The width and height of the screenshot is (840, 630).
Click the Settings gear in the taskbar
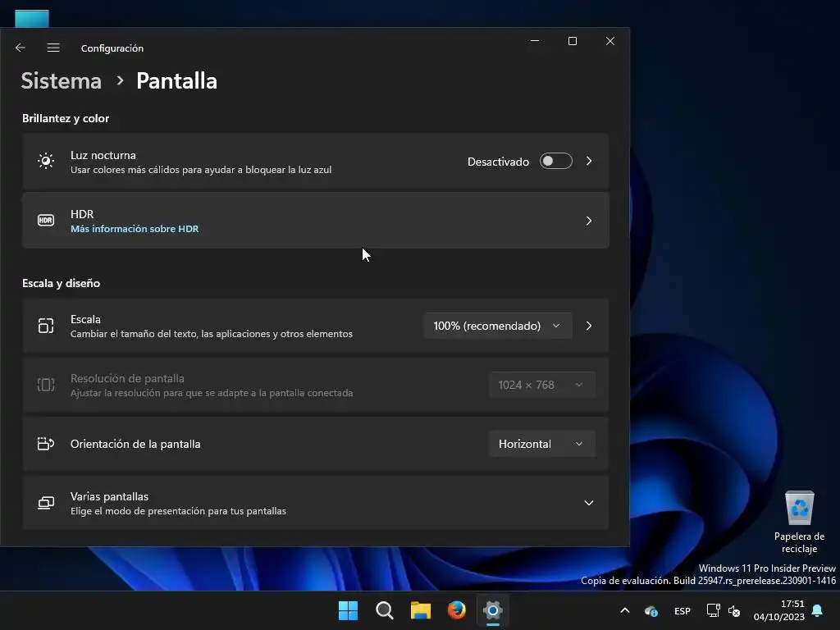click(x=493, y=610)
